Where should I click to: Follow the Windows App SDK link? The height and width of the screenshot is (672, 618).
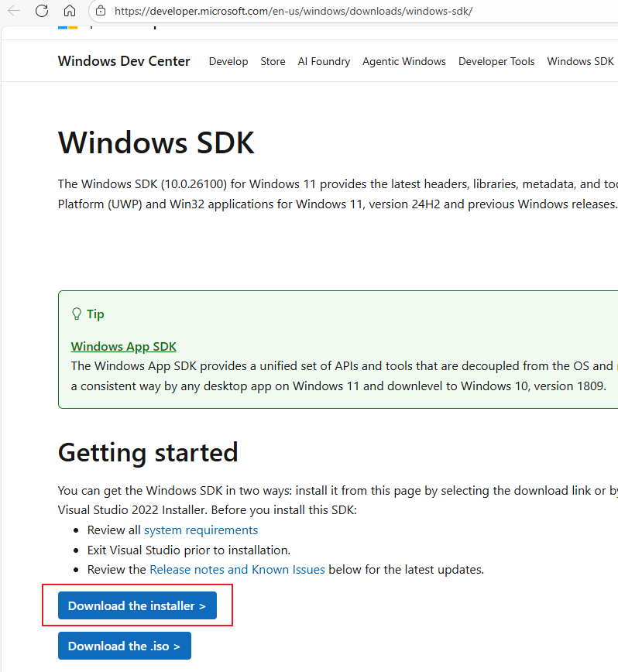[123, 346]
